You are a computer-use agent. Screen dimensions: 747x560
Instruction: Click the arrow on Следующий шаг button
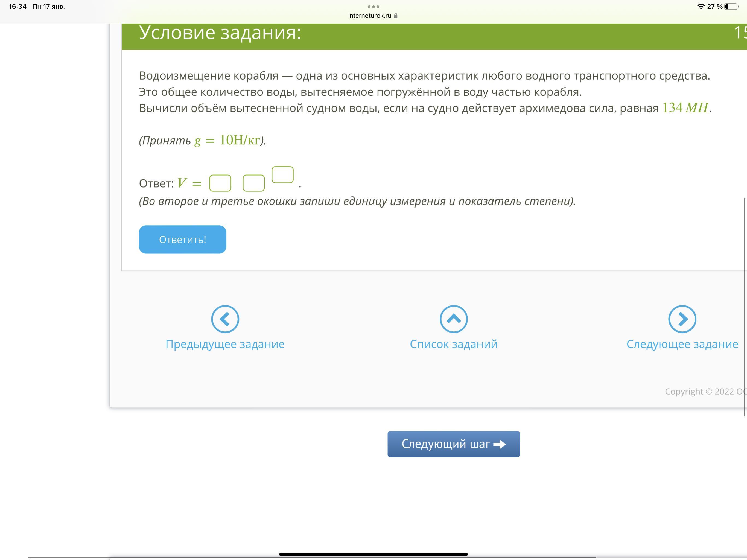(500, 444)
